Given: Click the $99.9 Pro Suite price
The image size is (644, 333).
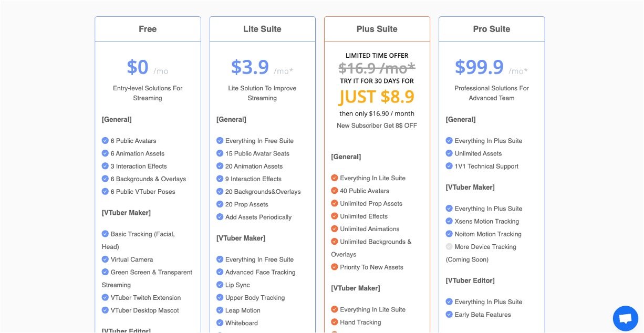Looking at the screenshot, I should pos(479,67).
